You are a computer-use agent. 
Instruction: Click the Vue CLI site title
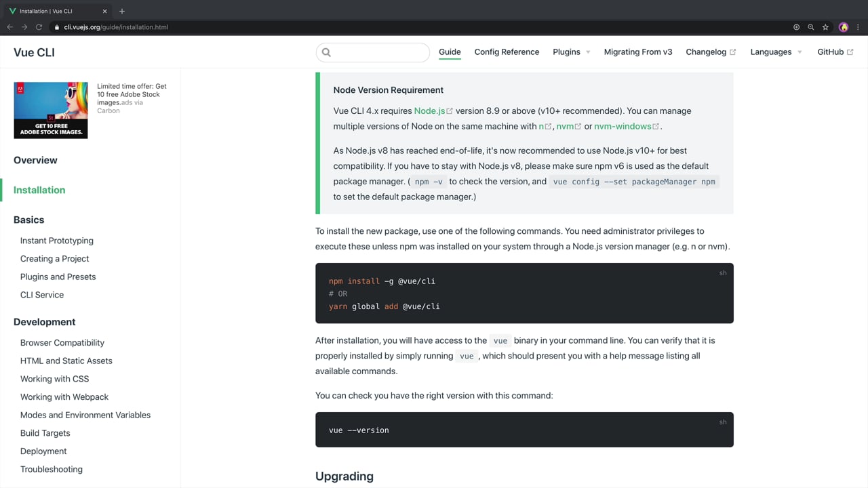pos(34,52)
